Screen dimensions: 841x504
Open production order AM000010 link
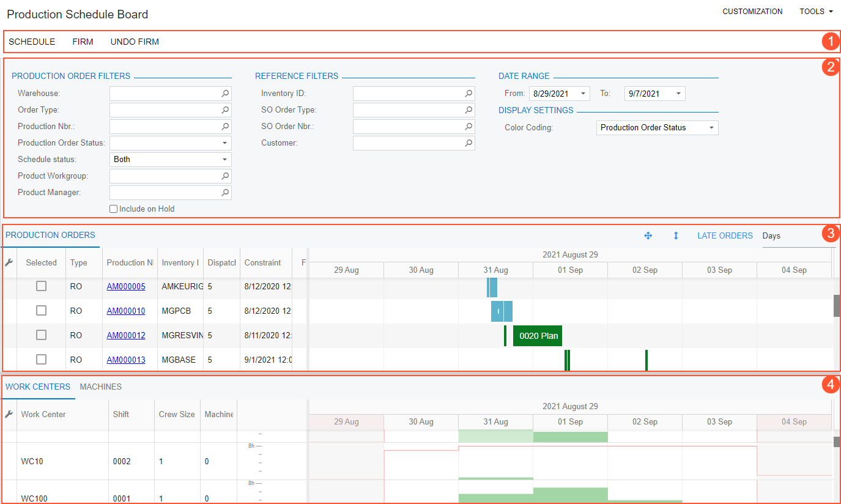[126, 311]
